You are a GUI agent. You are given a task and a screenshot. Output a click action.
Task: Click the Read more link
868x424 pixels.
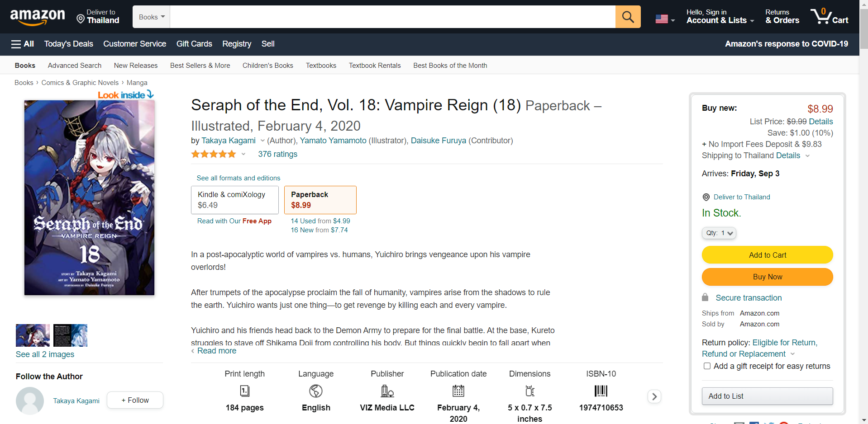coord(217,351)
